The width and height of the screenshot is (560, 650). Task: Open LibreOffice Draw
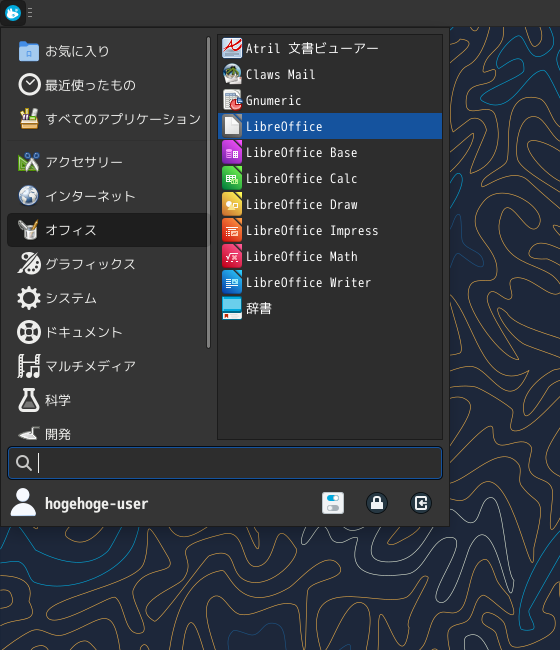click(x=330, y=204)
